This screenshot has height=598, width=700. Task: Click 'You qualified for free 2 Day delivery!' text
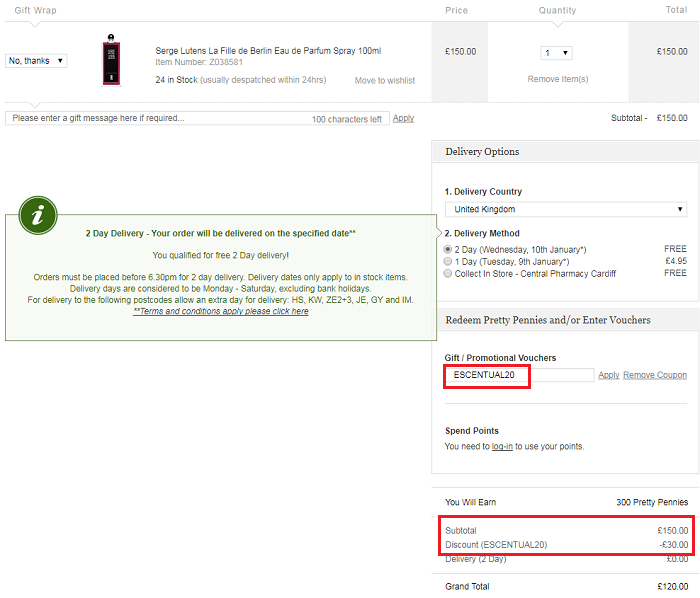[x=221, y=255]
